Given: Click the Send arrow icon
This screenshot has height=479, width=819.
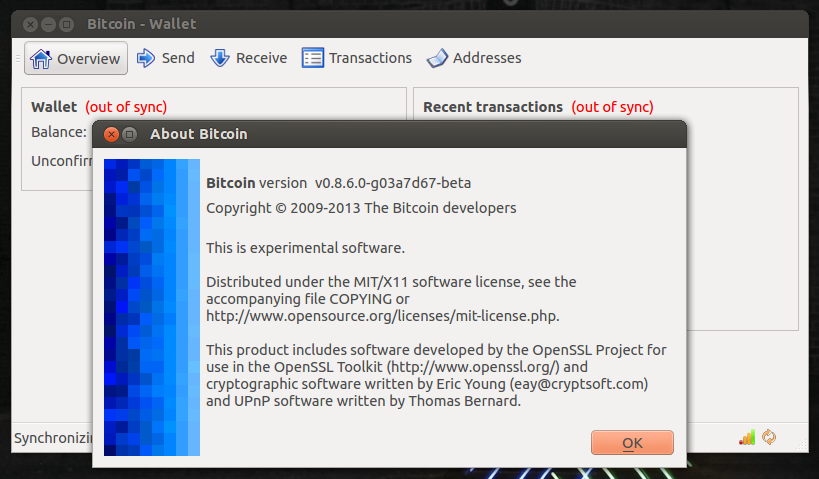Looking at the screenshot, I should click(x=146, y=58).
